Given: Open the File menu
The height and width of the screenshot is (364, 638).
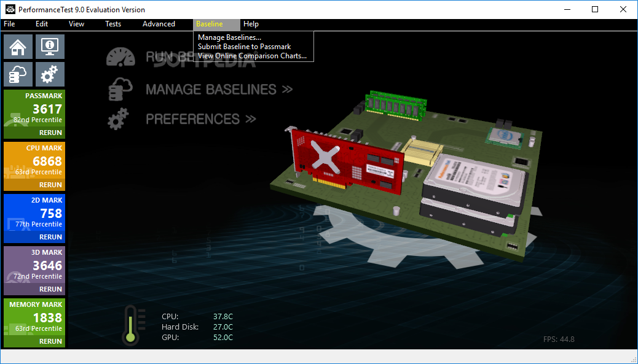Looking at the screenshot, I should pos(9,24).
